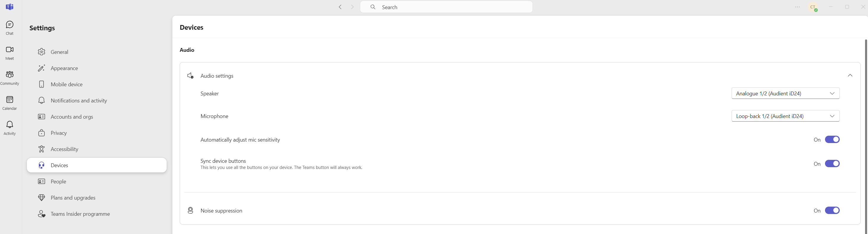Open Privacy settings

[x=97, y=133]
